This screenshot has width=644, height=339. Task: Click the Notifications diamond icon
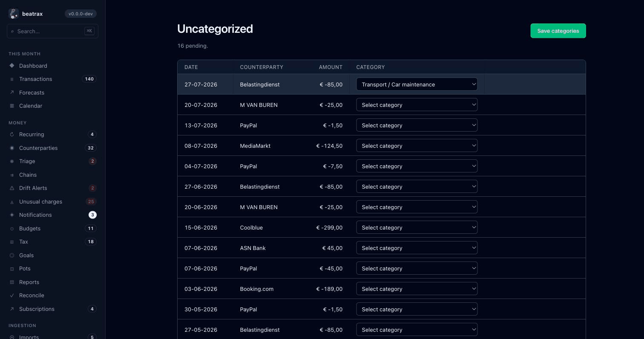(12, 215)
